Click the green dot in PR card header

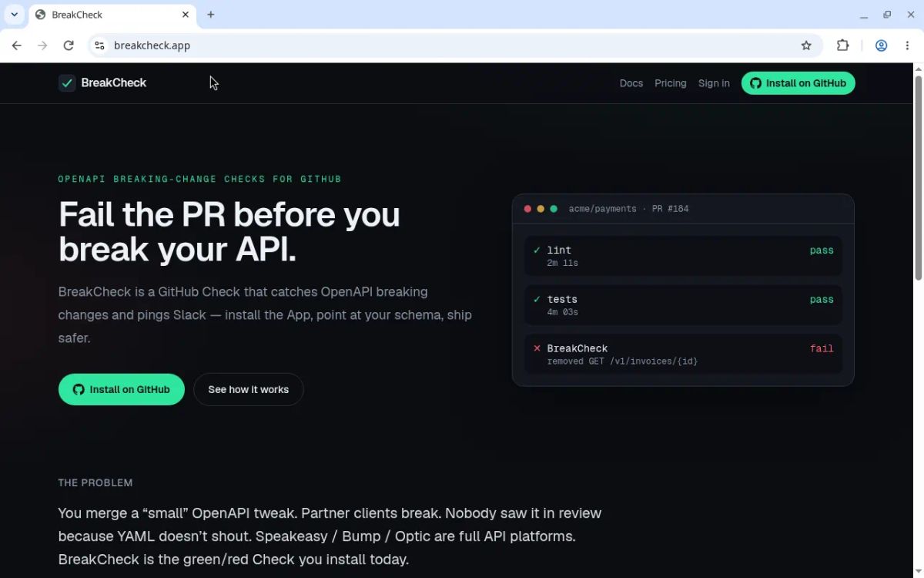(554, 209)
